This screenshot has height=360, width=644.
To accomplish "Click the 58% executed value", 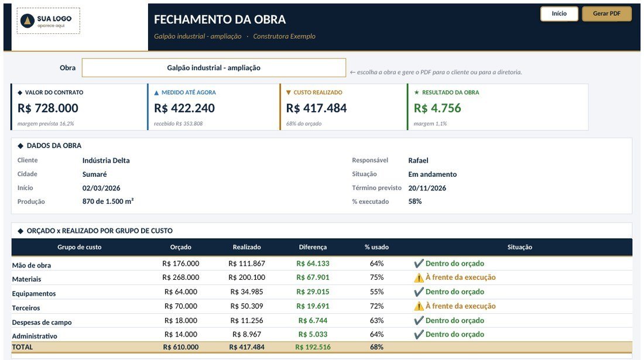I will click(415, 201).
